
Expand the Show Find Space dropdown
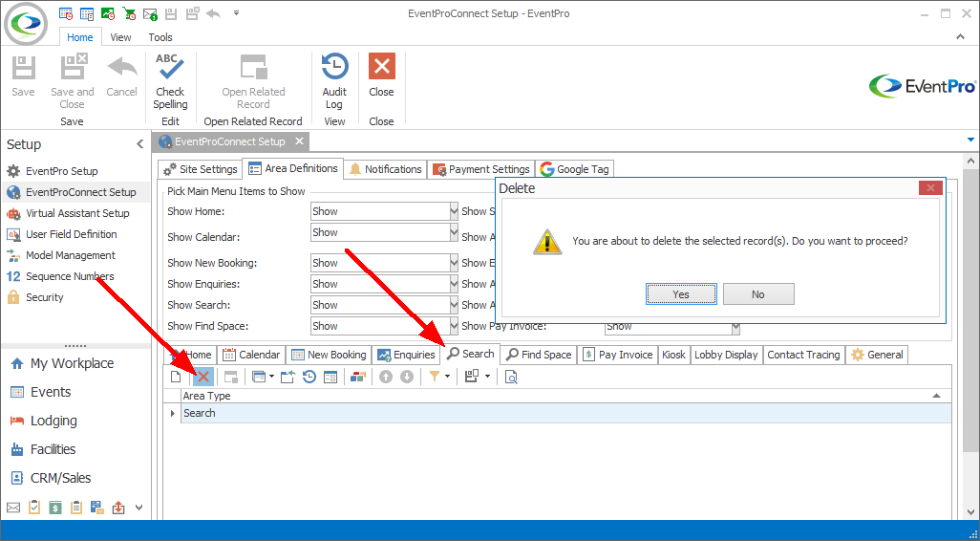pyautogui.click(x=455, y=326)
